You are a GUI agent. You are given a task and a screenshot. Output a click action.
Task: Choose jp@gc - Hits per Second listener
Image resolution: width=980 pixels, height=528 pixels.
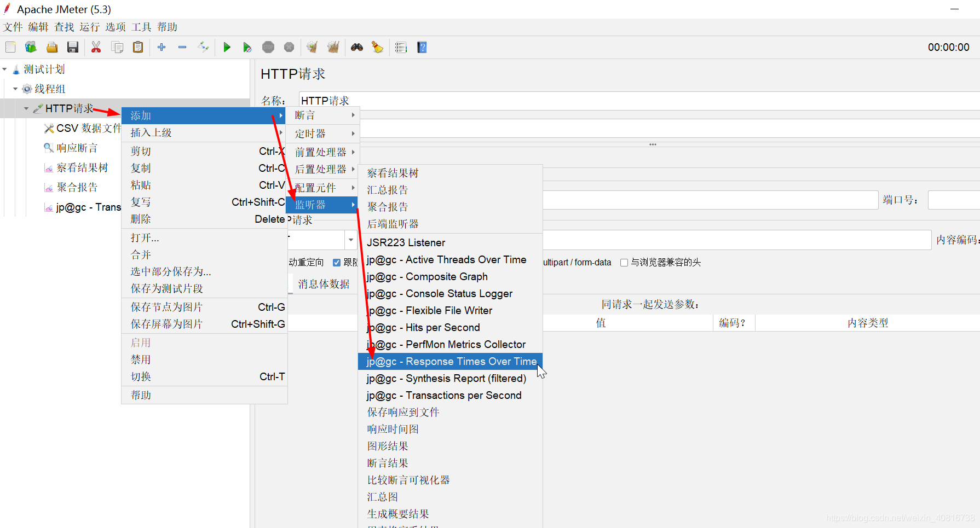450,328
